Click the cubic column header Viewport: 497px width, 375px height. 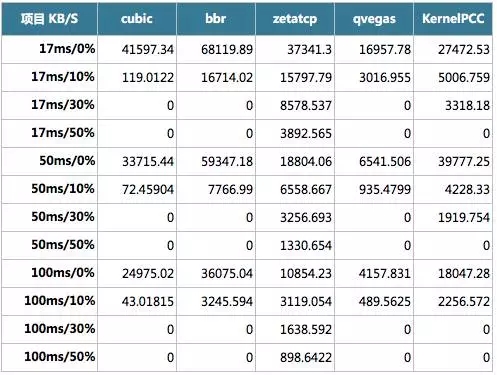[x=137, y=19]
